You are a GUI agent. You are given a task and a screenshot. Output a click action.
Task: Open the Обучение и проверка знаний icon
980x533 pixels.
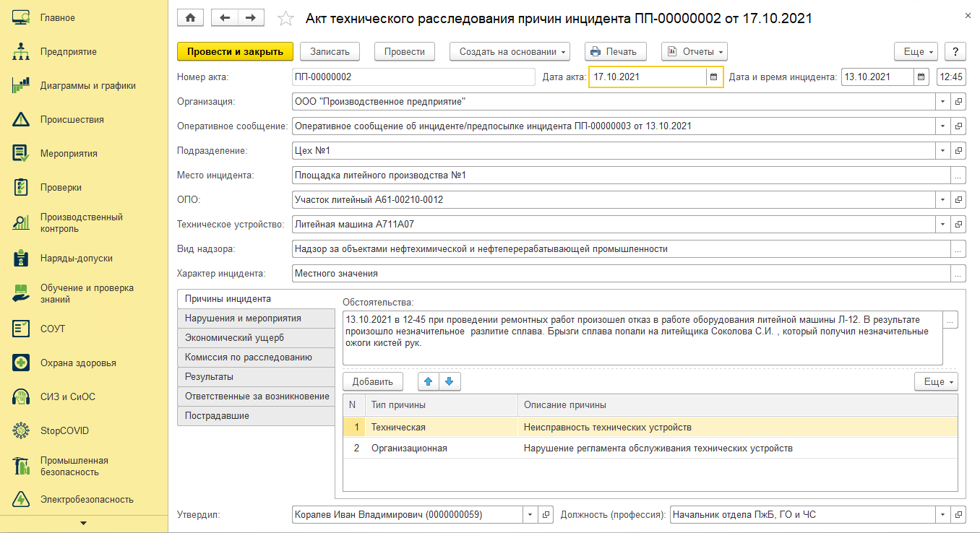[x=21, y=293]
